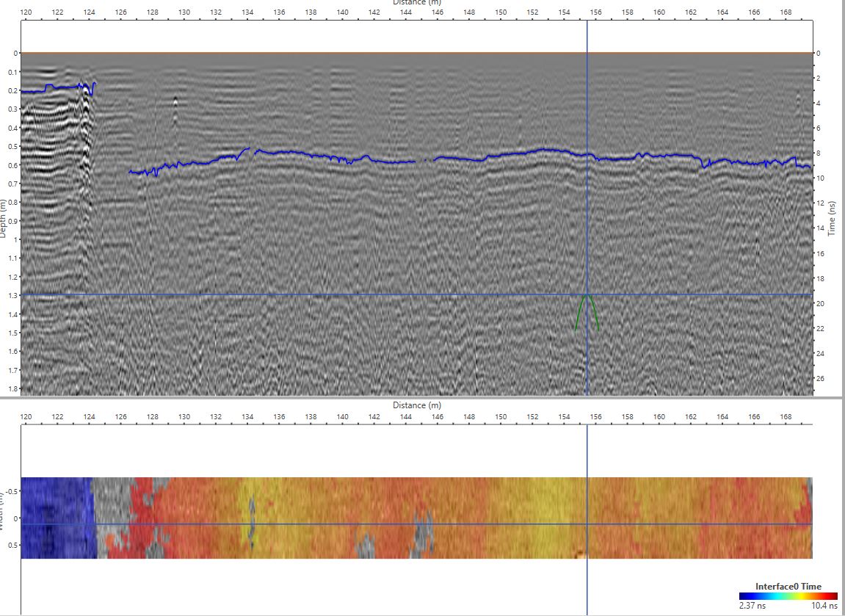Click the crosshair intersection in the radargram
Image resolution: width=845 pixels, height=616 pixels.
[587, 295]
